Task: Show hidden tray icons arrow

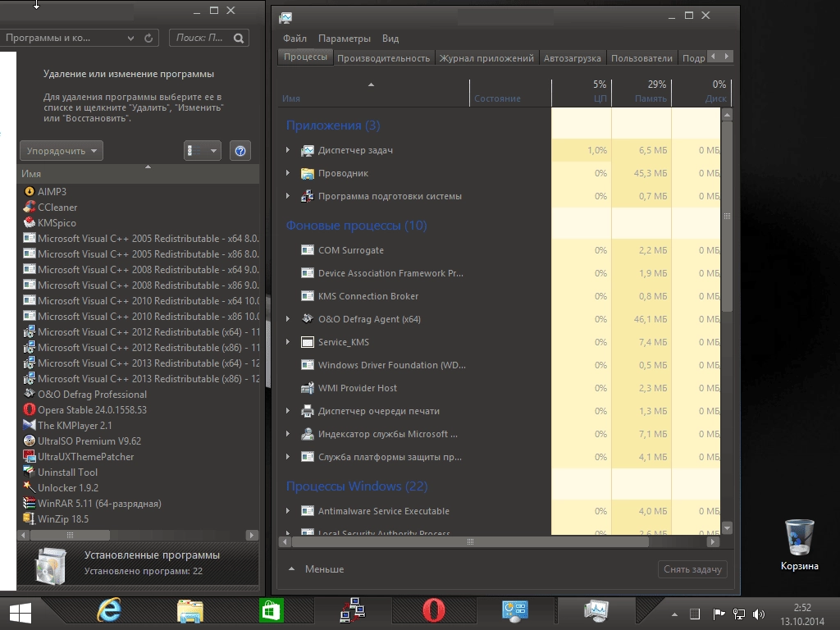Action: 674,614
